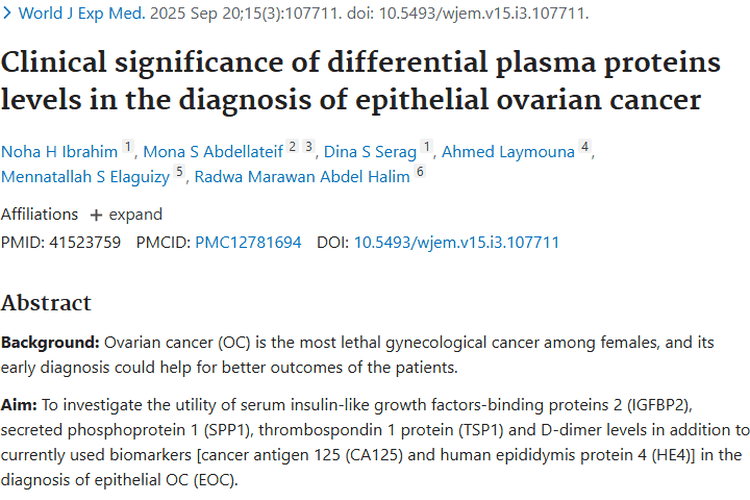Open author Noha H Ibrahim's page
Screen dimensions: 750x500
[59, 152]
